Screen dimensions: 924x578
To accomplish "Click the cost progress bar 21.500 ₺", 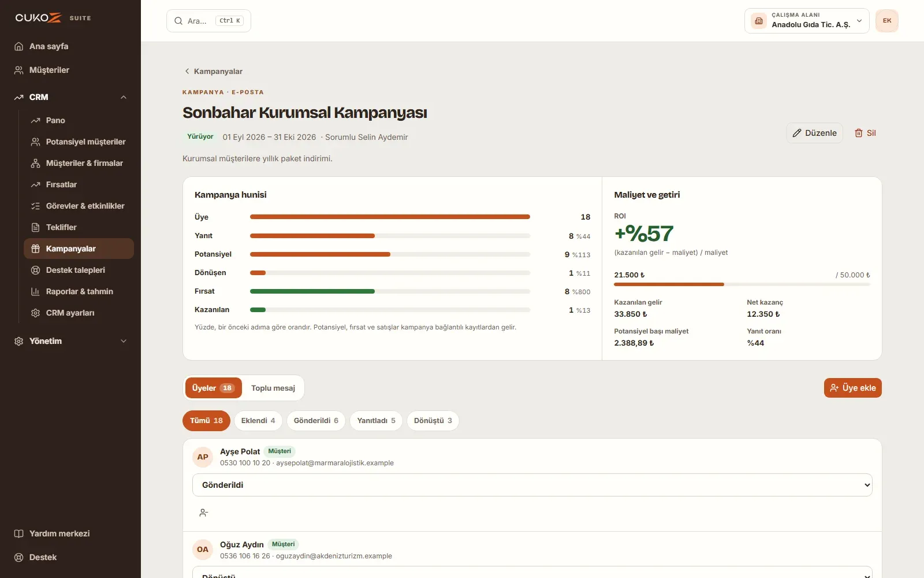I will (x=742, y=284).
